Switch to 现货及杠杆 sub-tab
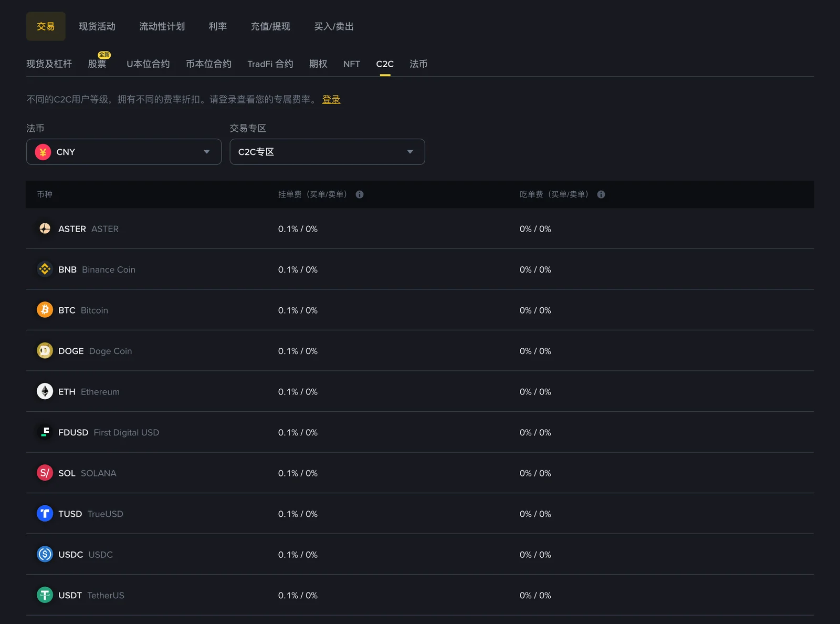The height and width of the screenshot is (624, 840). tap(49, 64)
